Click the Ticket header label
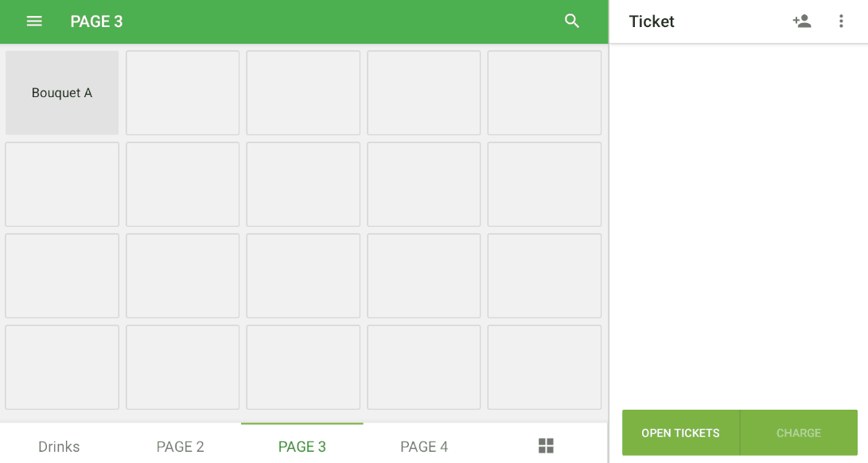The height and width of the screenshot is (463, 868). (652, 21)
